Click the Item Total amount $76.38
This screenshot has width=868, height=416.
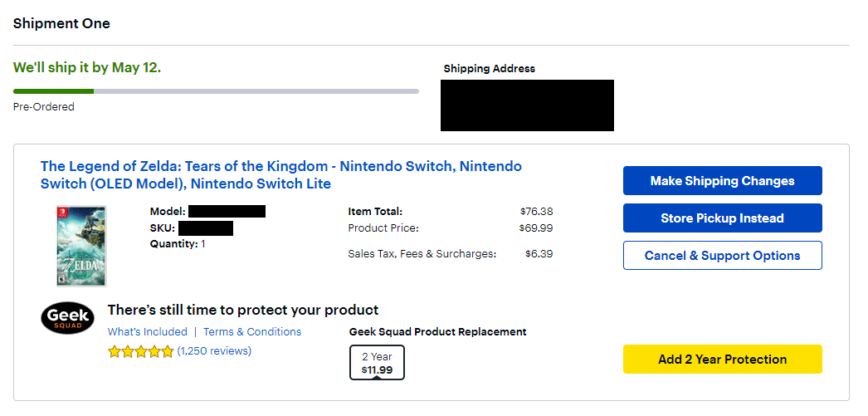(x=536, y=211)
